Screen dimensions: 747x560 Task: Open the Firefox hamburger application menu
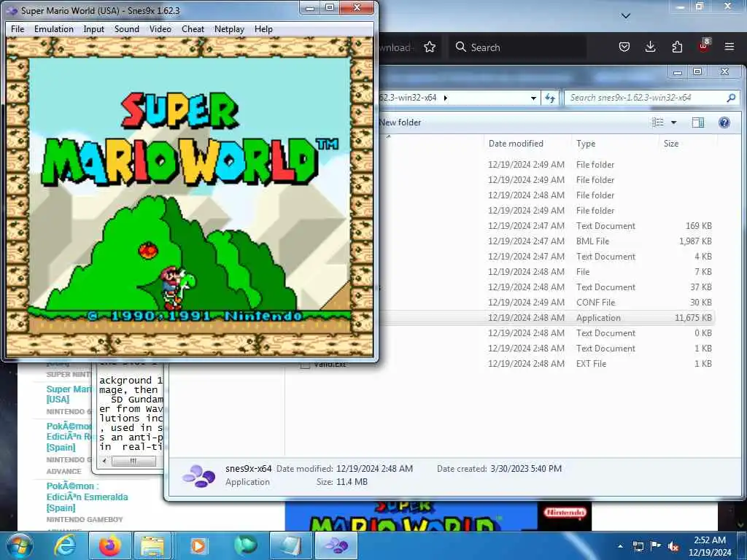coord(729,47)
